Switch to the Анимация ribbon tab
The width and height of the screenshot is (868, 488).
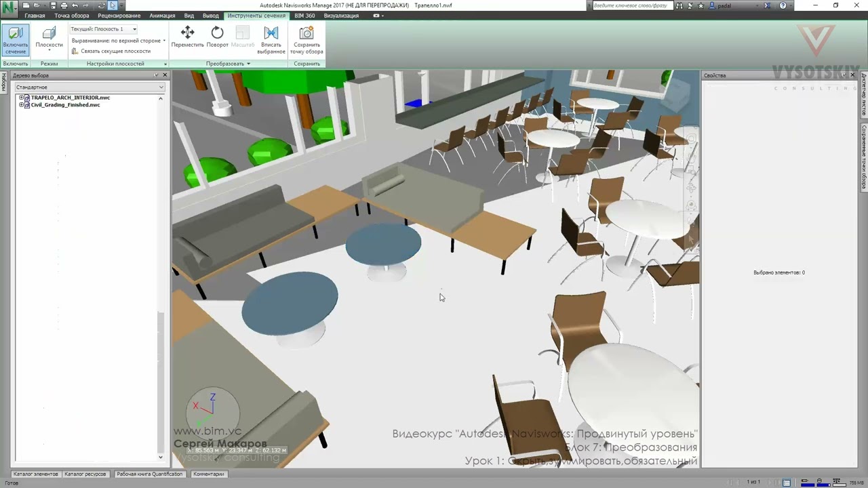click(162, 16)
